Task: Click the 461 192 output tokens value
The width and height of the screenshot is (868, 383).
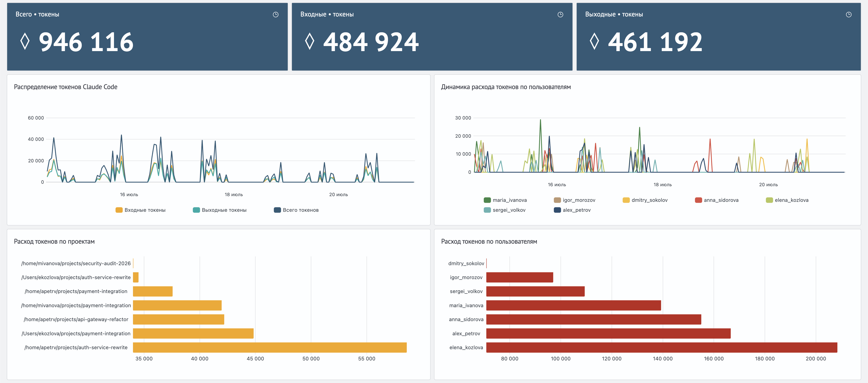Action: (655, 42)
